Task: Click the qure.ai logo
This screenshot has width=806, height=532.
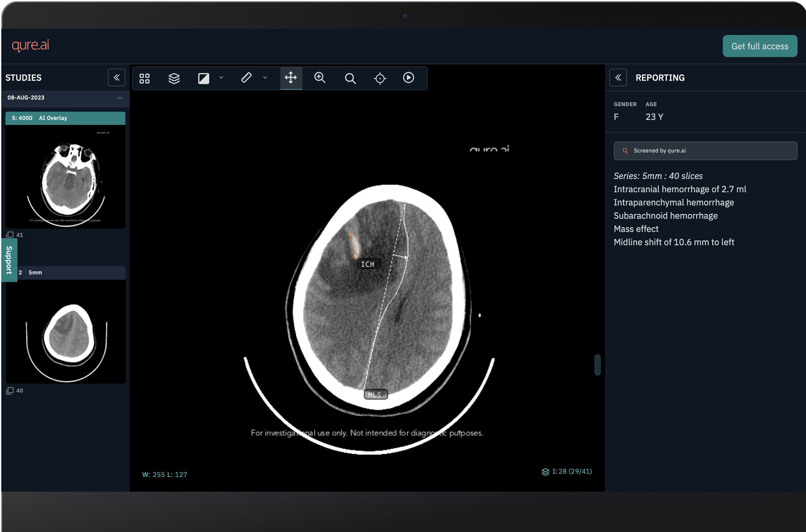Action: click(x=30, y=45)
